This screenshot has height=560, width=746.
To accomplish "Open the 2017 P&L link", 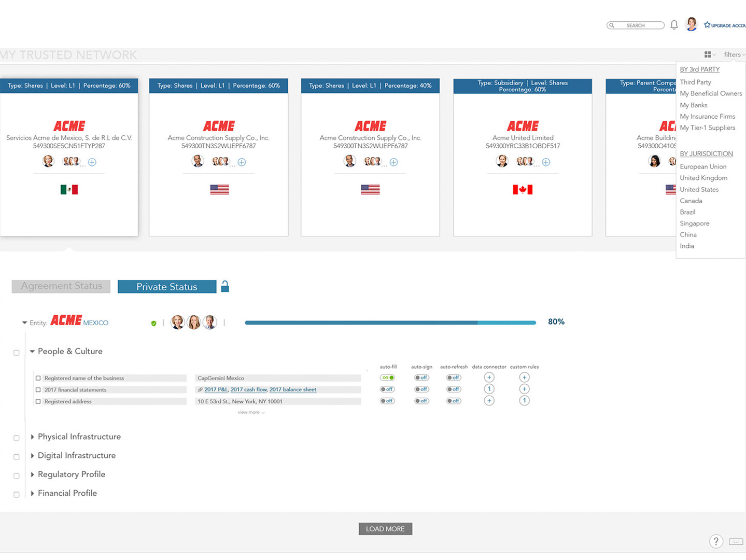I will click(216, 389).
